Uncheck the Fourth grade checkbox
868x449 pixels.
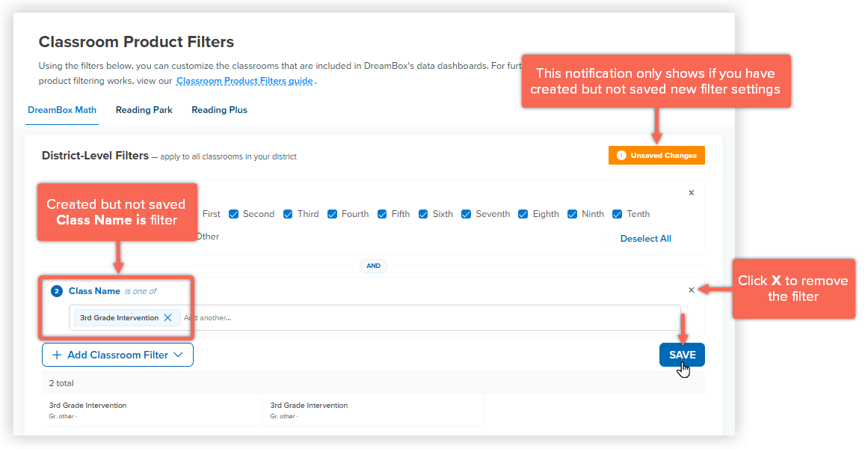click(332, 214)
